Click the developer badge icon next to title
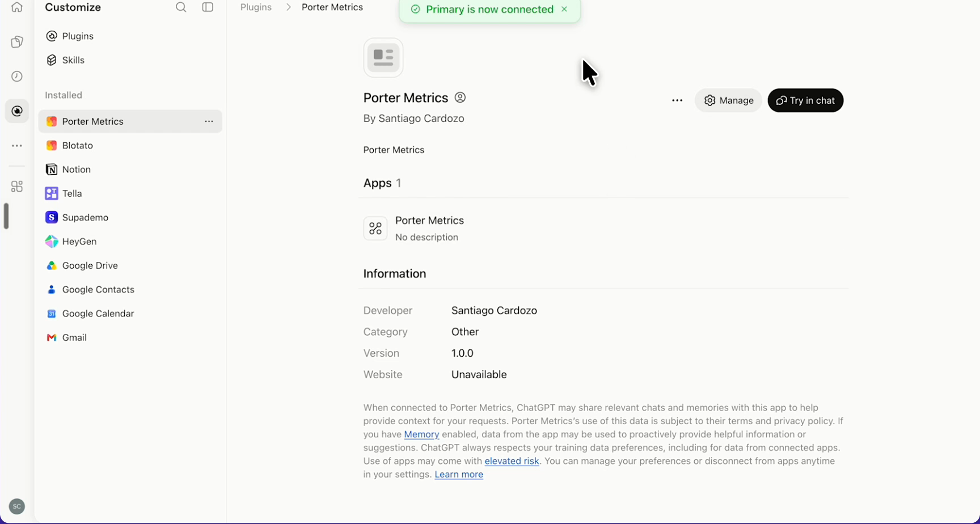Image resolution: width=980 pixels, height=524 pixels. 461,98
